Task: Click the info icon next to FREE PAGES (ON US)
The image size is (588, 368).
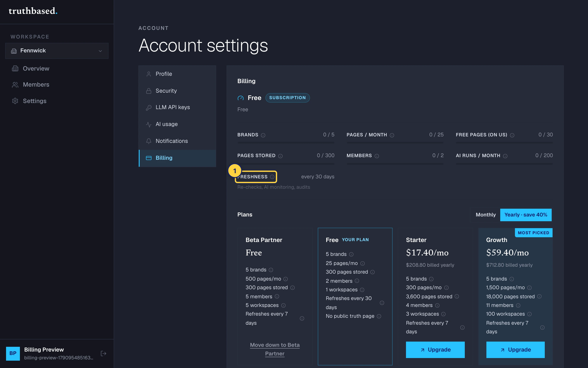Action: [512, 135]
